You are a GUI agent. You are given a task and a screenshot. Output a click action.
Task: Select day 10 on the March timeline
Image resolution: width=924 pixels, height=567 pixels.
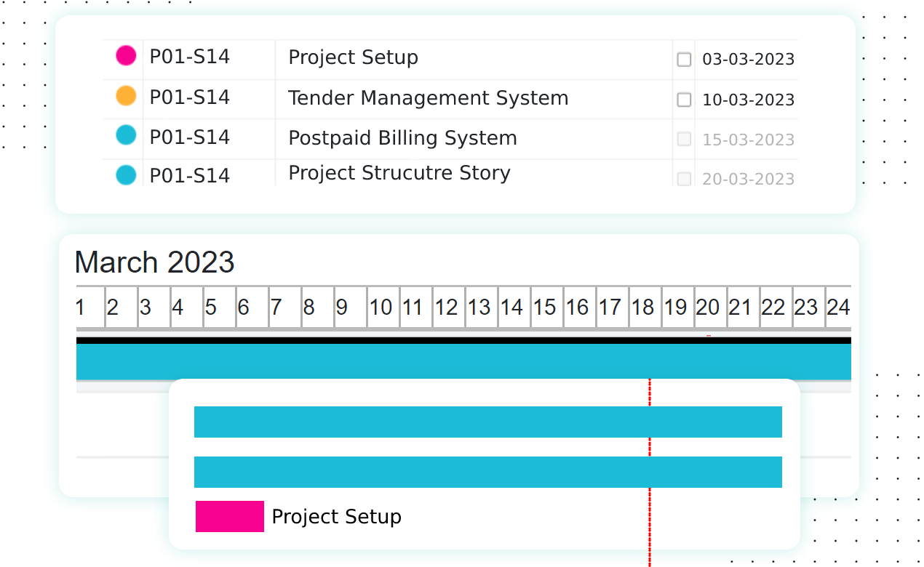[x=382, y=307]
